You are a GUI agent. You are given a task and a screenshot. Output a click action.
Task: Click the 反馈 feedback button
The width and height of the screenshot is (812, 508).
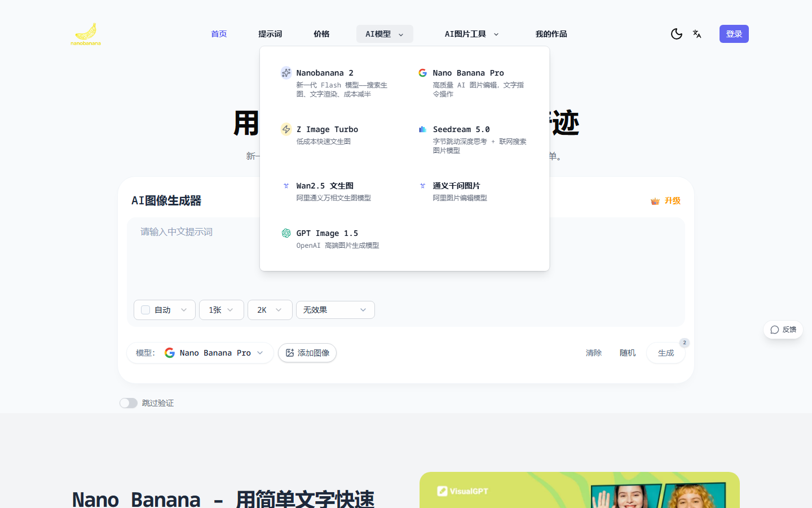783,330
